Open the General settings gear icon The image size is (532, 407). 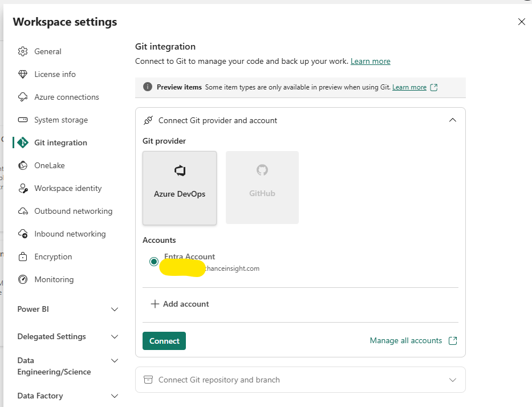(x=23, y=51)
